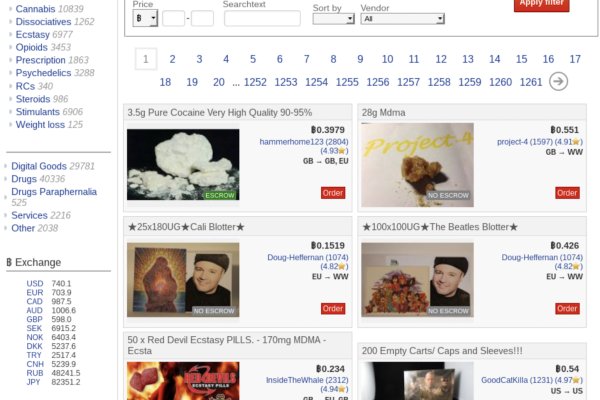Image resolution: width=600 pixels, height=400 pixels.
Task: Open The Beatles Blotter listing thumbnail
Action: click(x=417, y=280)
